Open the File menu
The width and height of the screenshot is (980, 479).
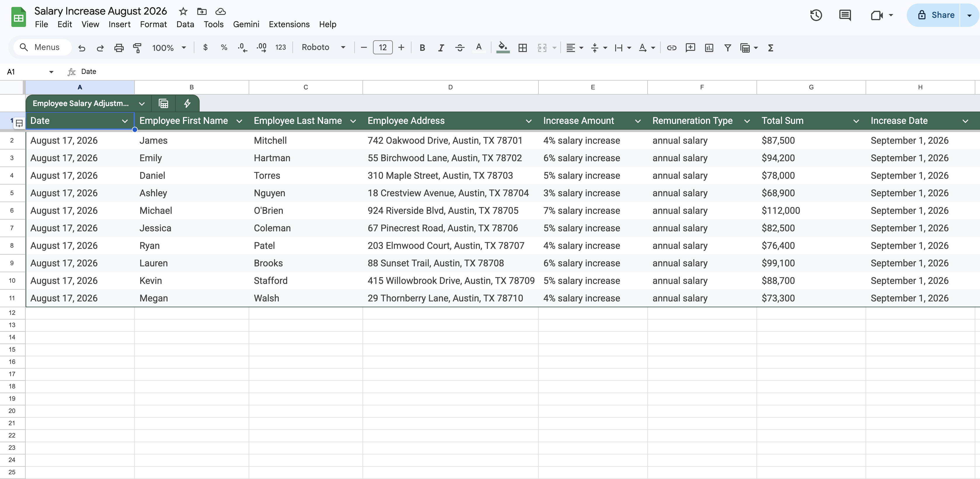point(41,24)
